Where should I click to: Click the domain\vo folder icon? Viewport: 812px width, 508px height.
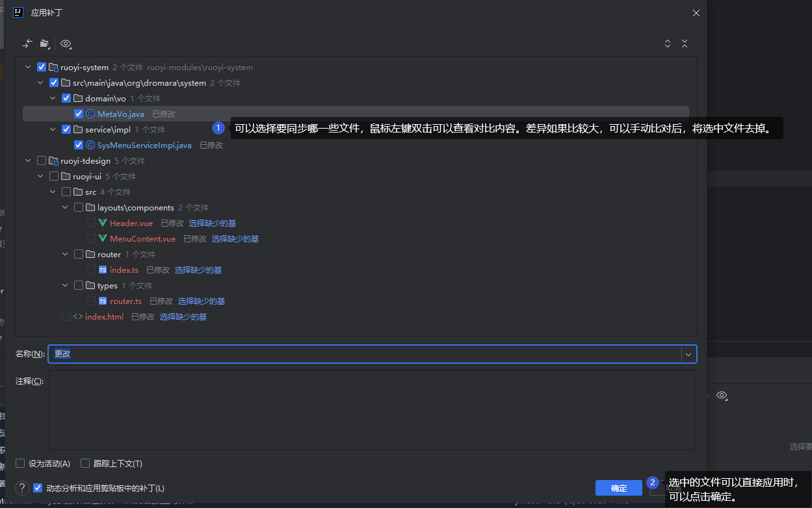pyautogui.click(x=78, y=98)
